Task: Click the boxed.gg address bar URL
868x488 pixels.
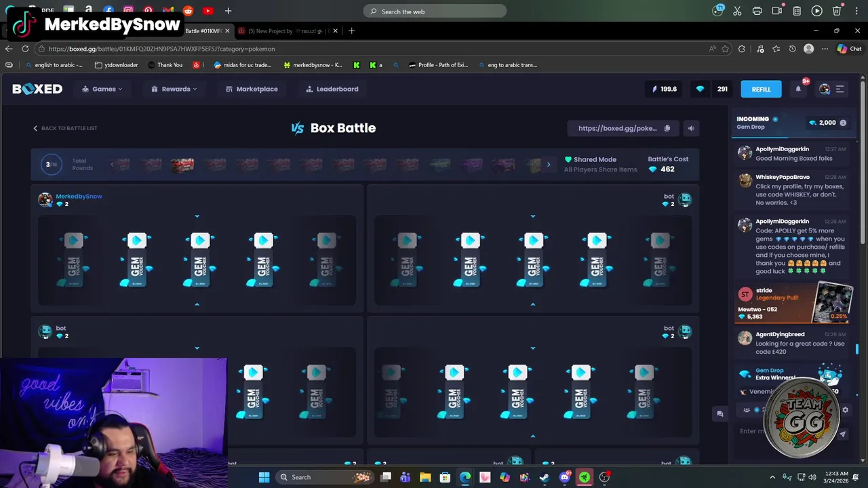Action: click(x=161, y=49)
